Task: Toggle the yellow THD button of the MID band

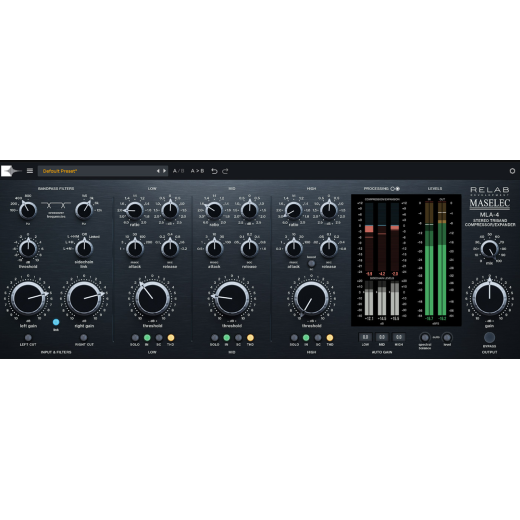Action: click(250, 338)
